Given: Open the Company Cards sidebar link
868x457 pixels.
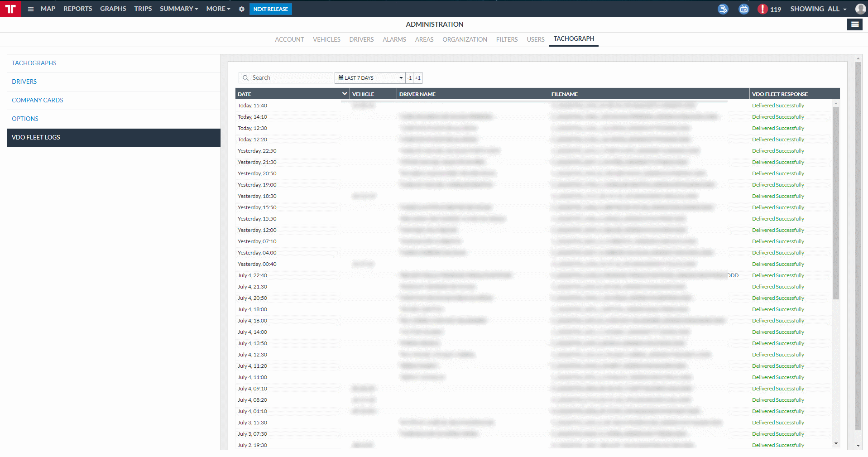Looking at the screenshot, I should 38,100.
